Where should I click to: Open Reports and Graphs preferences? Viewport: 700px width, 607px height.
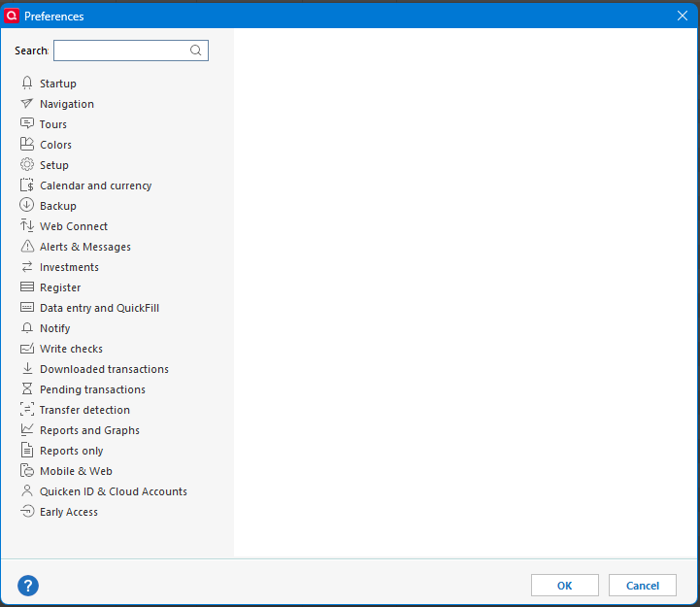coord(89,430)
